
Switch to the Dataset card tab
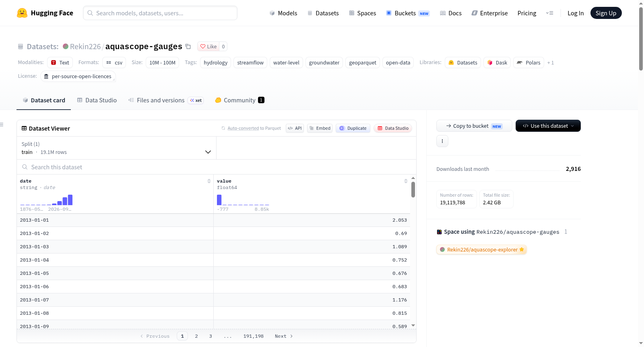(43, 100)
